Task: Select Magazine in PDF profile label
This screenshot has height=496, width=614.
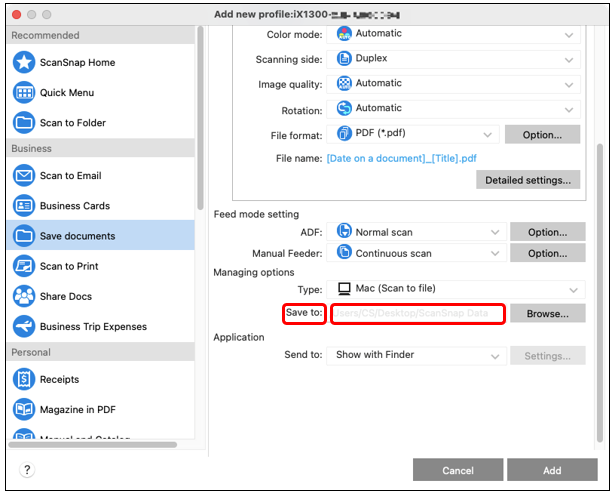Action: point(78,409)
